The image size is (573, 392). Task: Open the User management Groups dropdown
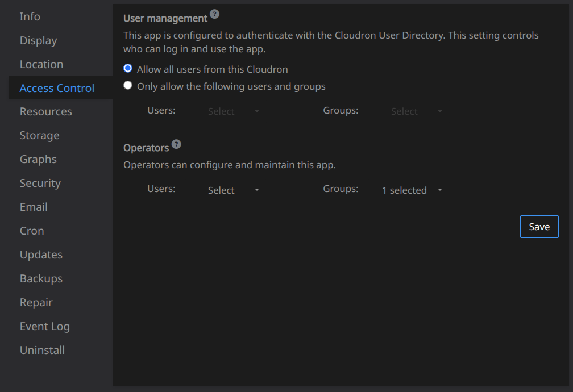[416, 111]
